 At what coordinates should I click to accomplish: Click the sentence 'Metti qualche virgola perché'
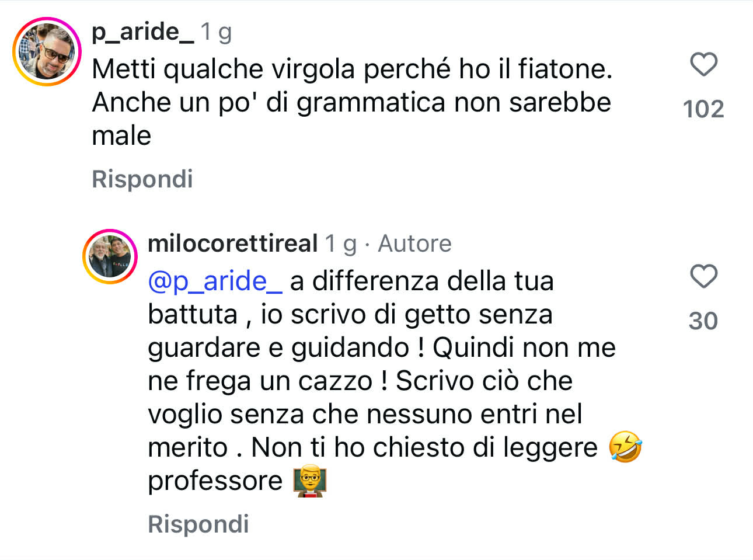pos(273,69)
